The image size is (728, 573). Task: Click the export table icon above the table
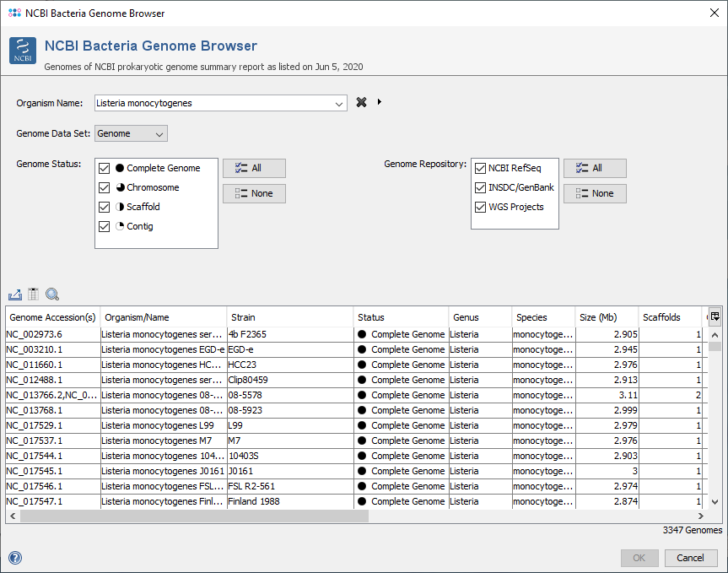15,295
